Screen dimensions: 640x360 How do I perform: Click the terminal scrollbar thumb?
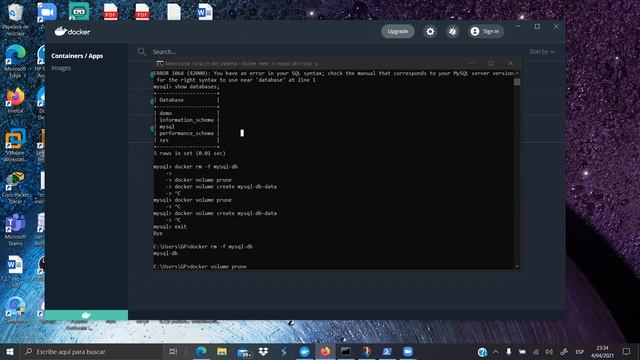tap(517, 82)
